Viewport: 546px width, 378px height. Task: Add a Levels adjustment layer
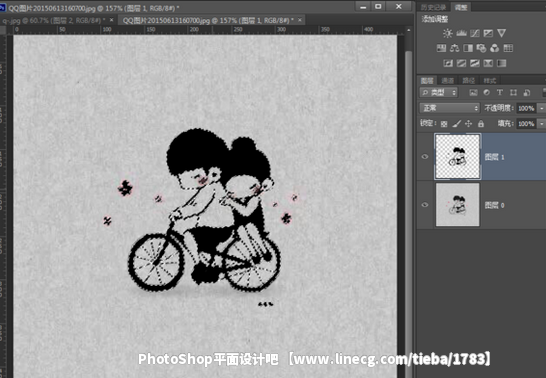point(461,33)
